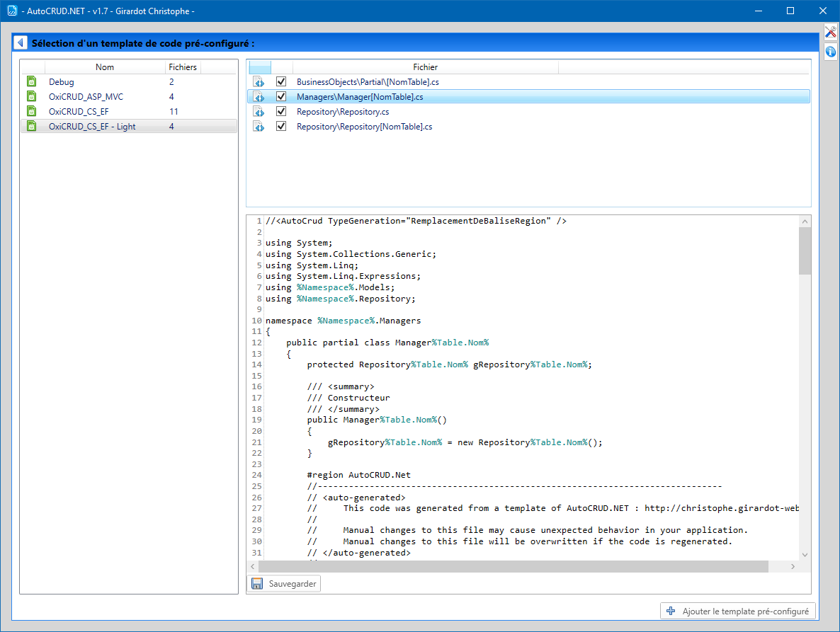Screen dimensions: 840x632
Task: Select the OxiCRUD_CS_EF - Light template name
Action: pyautogui.click(x=92, y=126)
